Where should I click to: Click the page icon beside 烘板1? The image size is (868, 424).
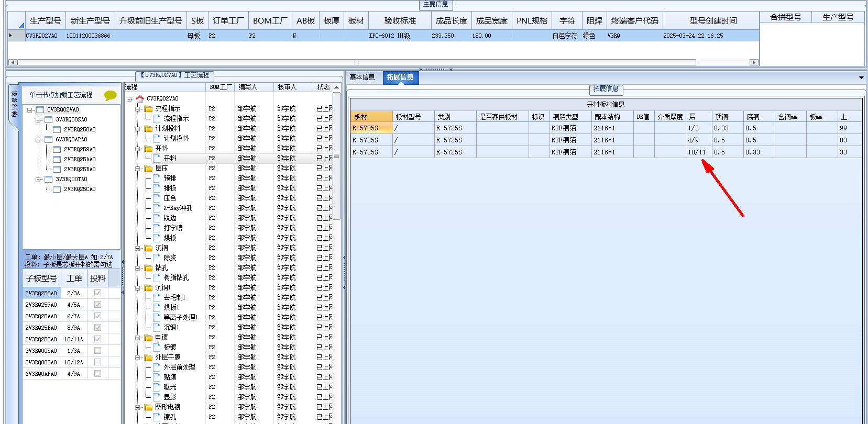tap(157, 308)
